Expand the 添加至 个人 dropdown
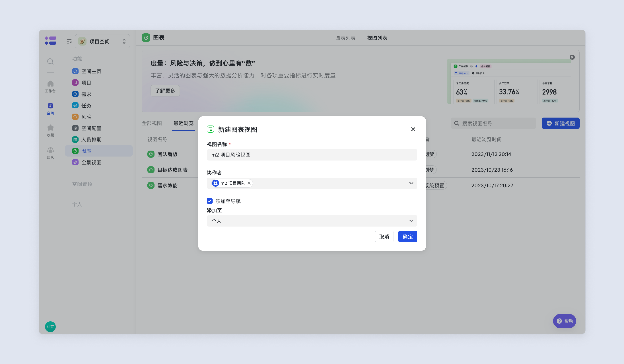 click(312, 221)
